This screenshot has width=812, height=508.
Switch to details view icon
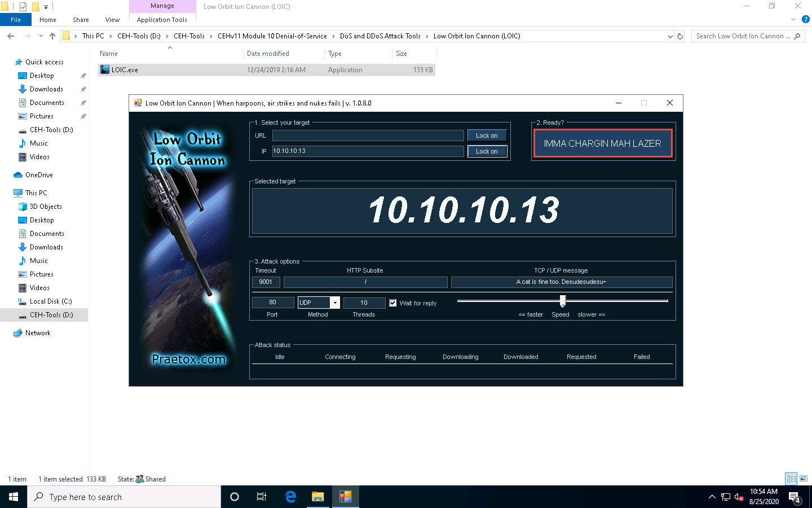[791, 479]
